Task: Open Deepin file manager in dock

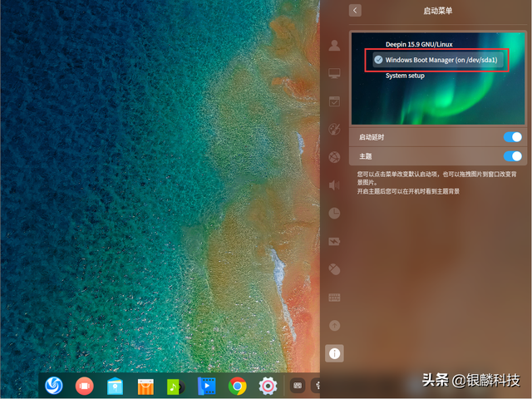Action: pos(115,386)
